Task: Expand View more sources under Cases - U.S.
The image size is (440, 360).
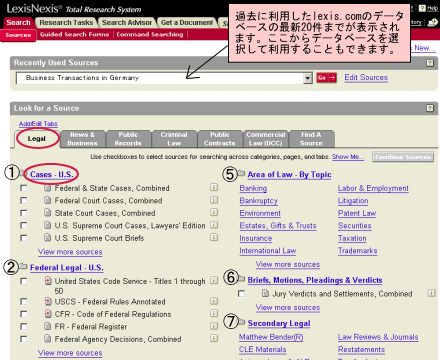Action: [x=70, y=252]
